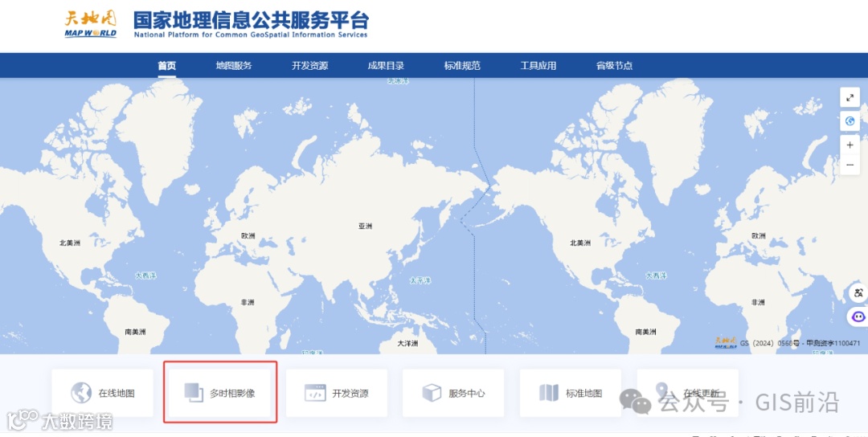868x437 pixels.
Task: Open the 开发资源 card with code icon
Action: [x=337, y=394]
